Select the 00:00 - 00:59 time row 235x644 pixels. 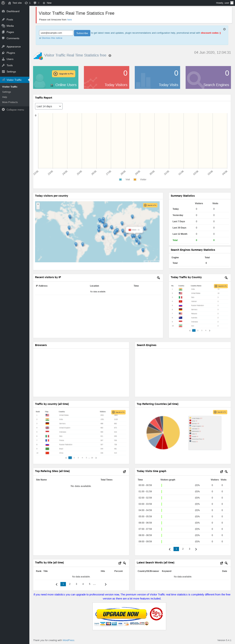[183, 485]
